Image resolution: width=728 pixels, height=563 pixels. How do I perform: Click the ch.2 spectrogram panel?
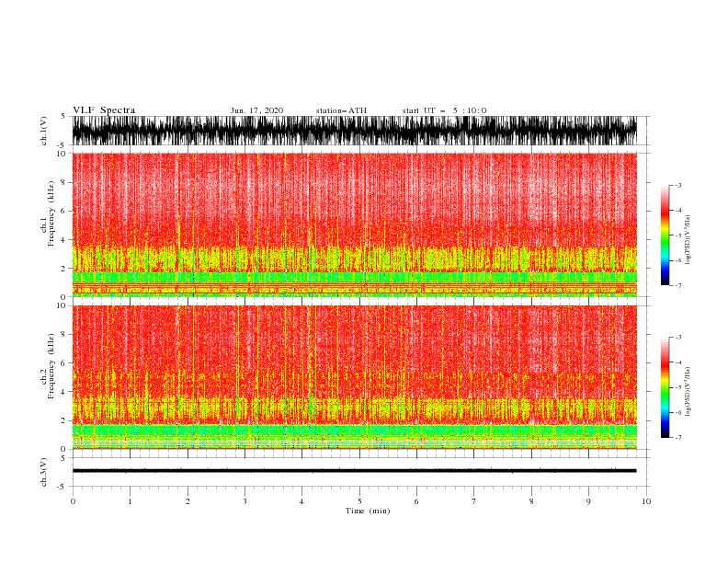pyautogui.click(x=354, y=377)
